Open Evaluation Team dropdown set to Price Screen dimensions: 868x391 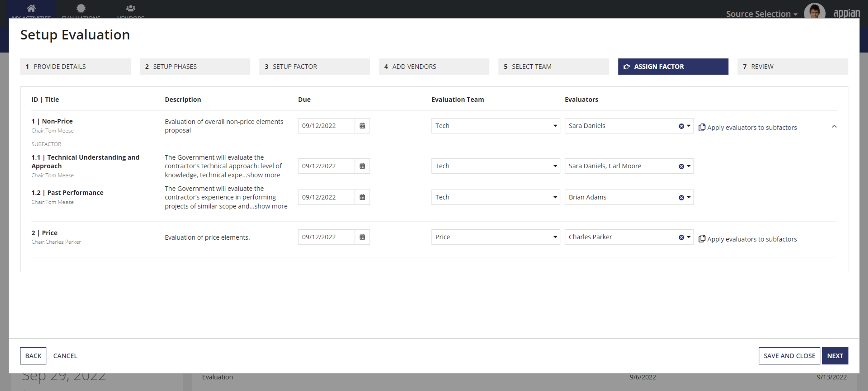tap(496, 237)
